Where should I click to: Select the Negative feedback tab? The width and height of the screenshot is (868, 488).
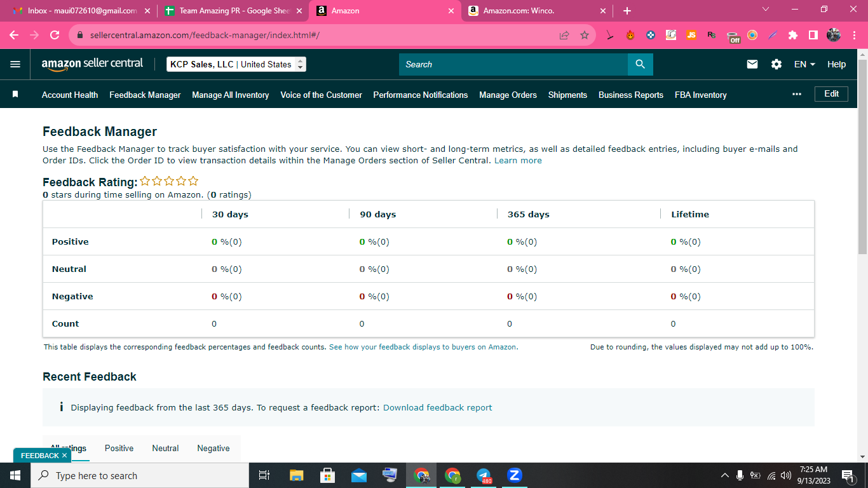[x=214, y=448]
